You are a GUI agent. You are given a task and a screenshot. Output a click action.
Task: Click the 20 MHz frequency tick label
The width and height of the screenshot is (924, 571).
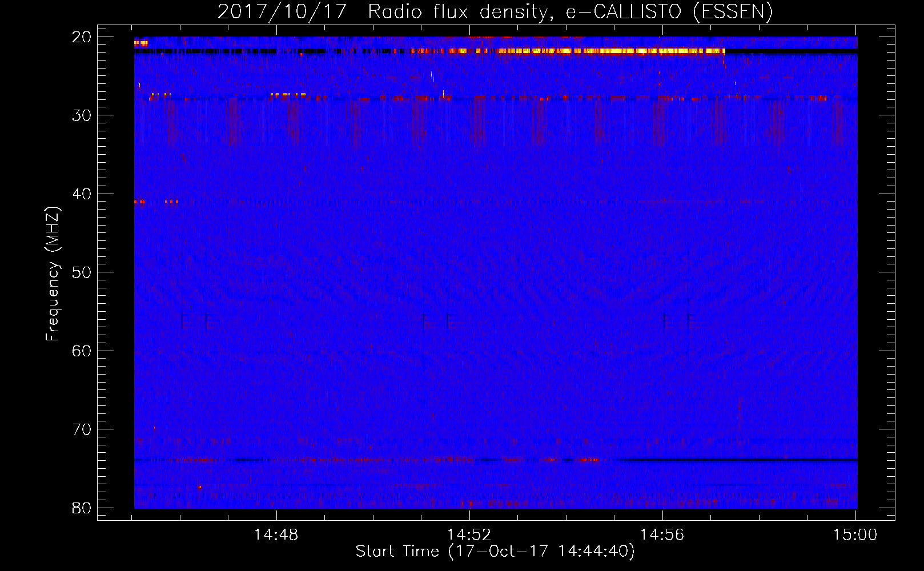point(82,37)
